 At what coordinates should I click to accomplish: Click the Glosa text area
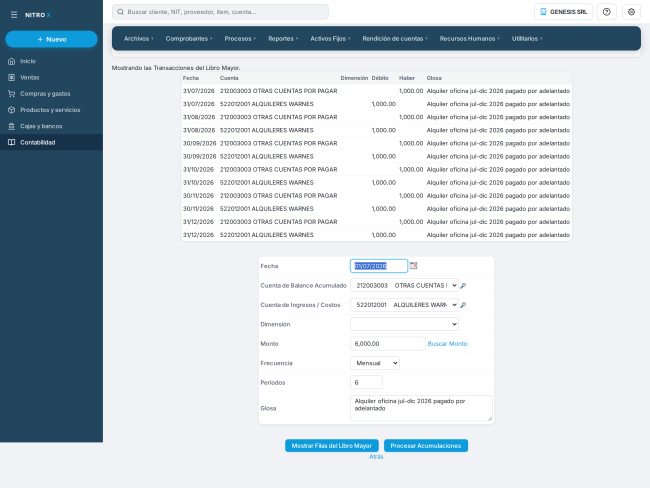pos(421,408)
